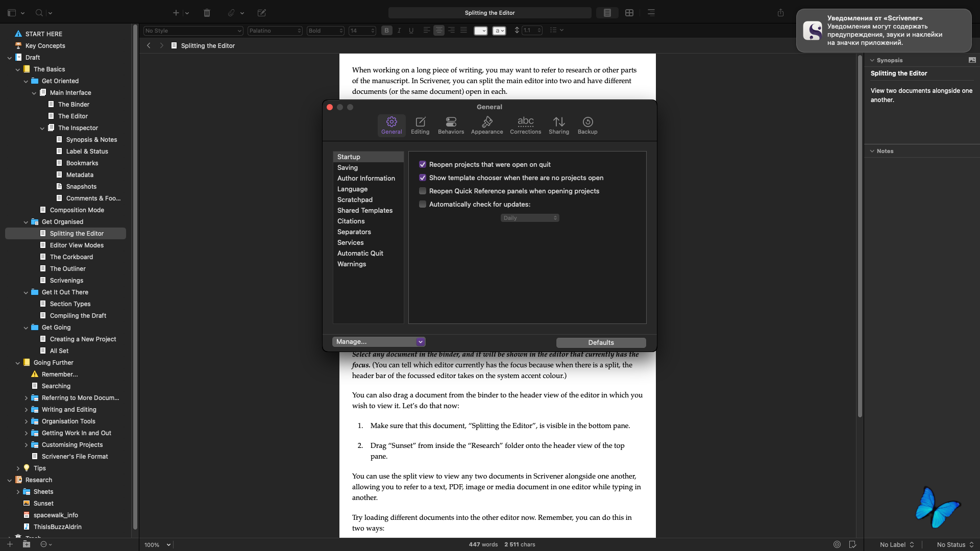
Task: Enable Reopen Quick Reference panels option
Action: click(x=423, y=191)
